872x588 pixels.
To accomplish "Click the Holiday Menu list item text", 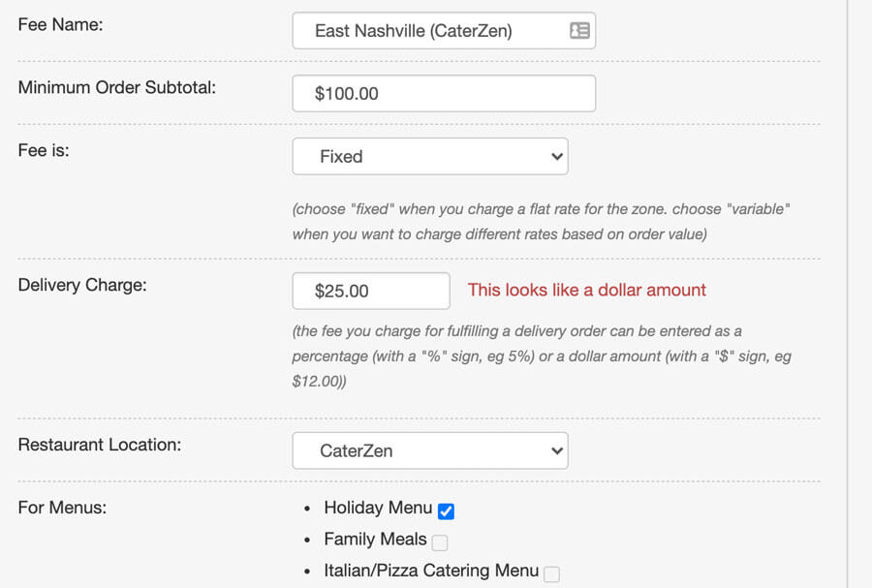I will point(376,508).
